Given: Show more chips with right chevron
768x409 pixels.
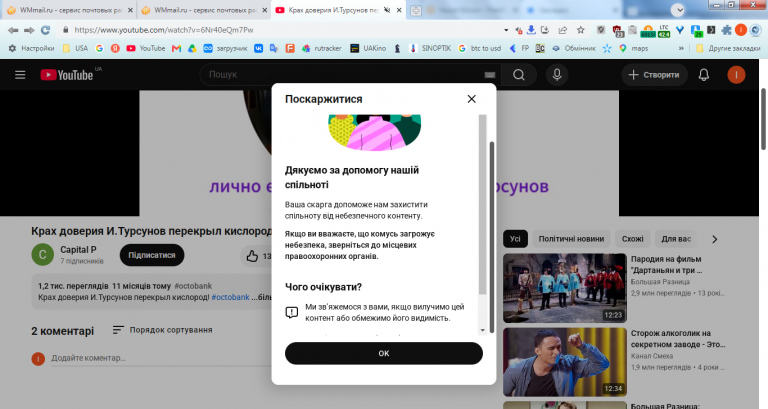Looking at the screenshot, I should click(x=715, y=239).
